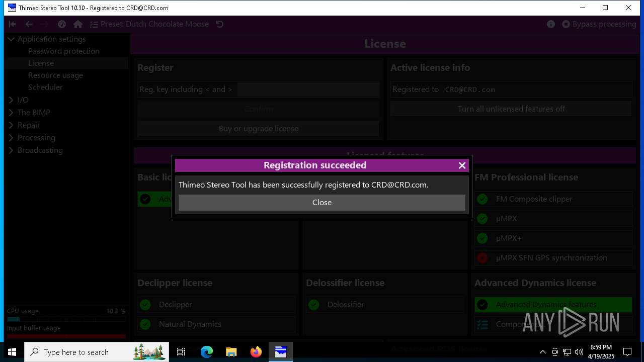This screenshot has height=362, width=644.
Task: Click the FM Professional license heading
Action: pos(526,177)
